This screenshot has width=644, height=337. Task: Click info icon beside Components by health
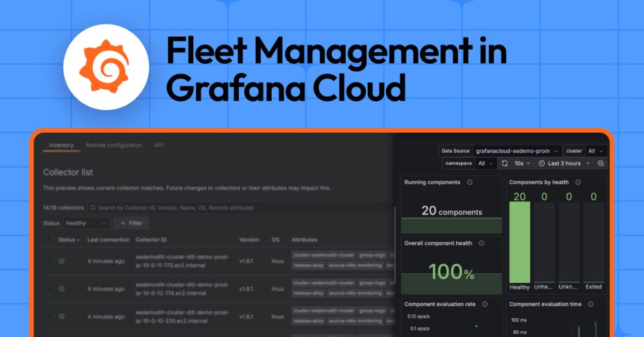click(x=578, y=182)
